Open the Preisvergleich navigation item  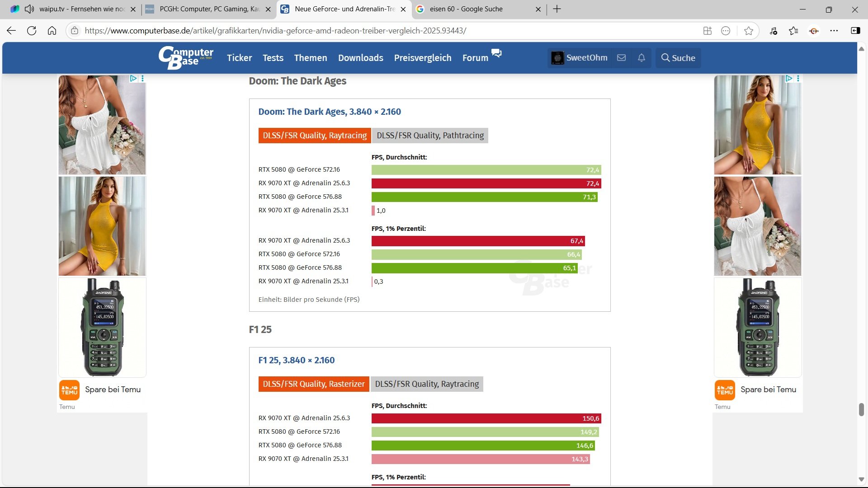coord(422,58)
